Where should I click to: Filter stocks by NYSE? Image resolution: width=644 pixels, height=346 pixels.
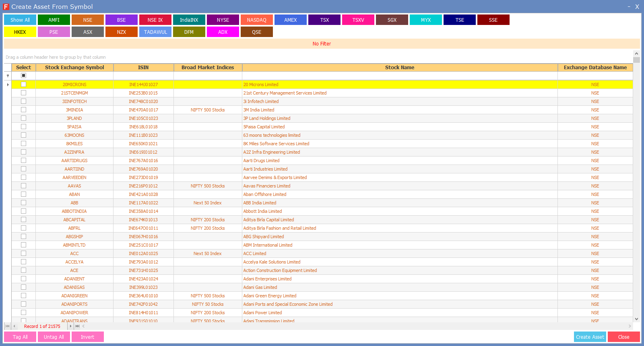click(x=223, y=20)
